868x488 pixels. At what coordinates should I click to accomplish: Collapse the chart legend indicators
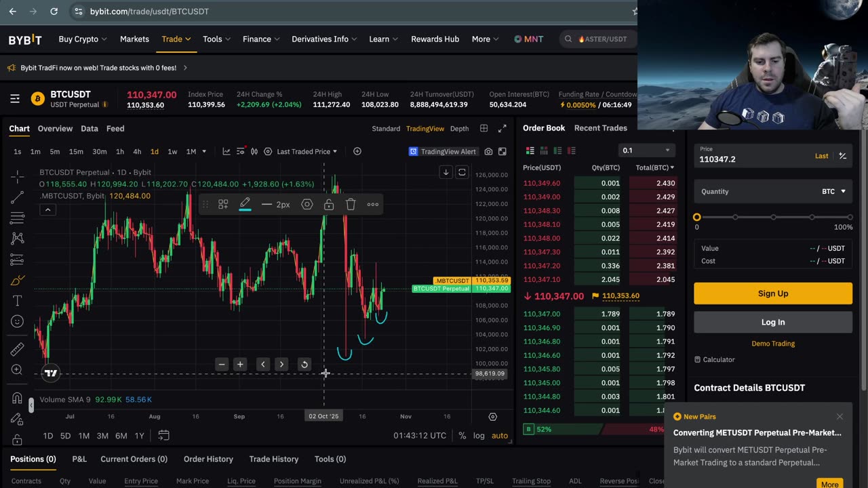47,210
